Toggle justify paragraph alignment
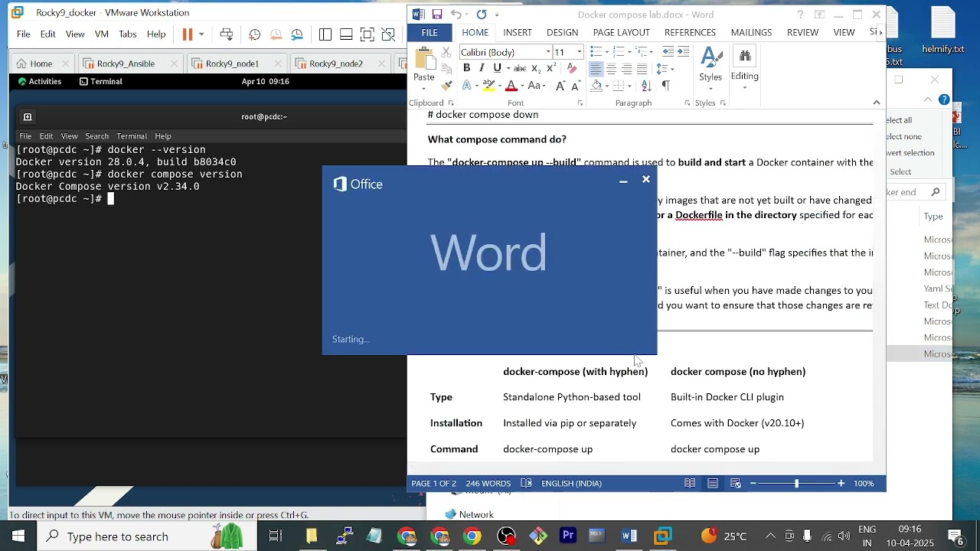The image size is (980, 551). (642, 69)
